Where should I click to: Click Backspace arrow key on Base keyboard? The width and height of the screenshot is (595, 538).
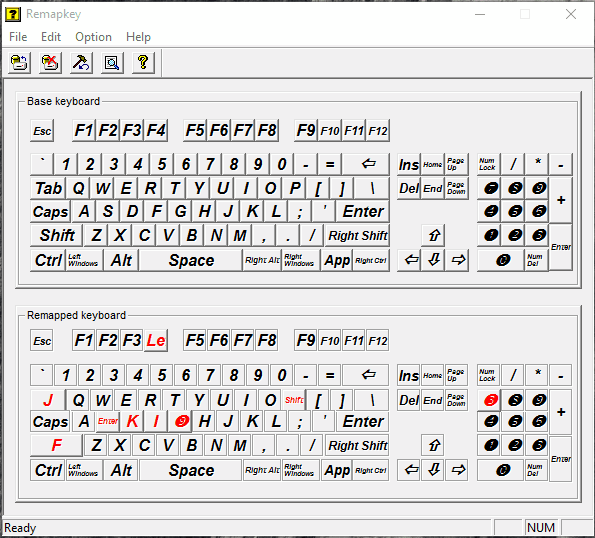366,164
